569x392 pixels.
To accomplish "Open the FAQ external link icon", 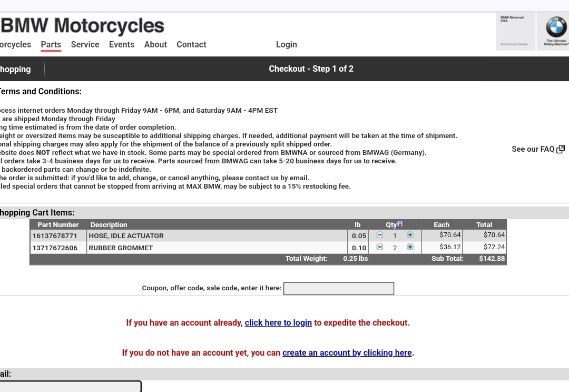I will point(561,149).
